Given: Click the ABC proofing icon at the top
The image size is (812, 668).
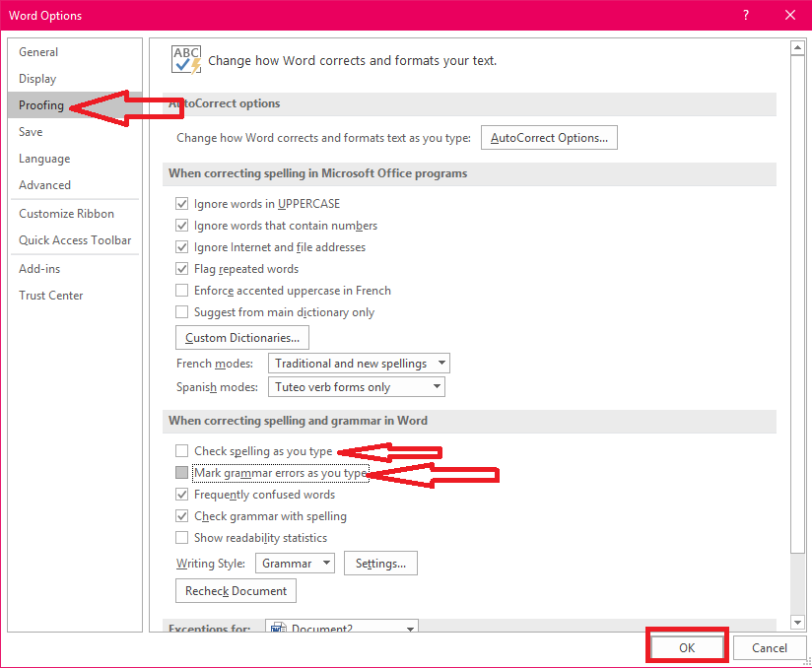Looking at the screenshot, I should click(185, 59).
